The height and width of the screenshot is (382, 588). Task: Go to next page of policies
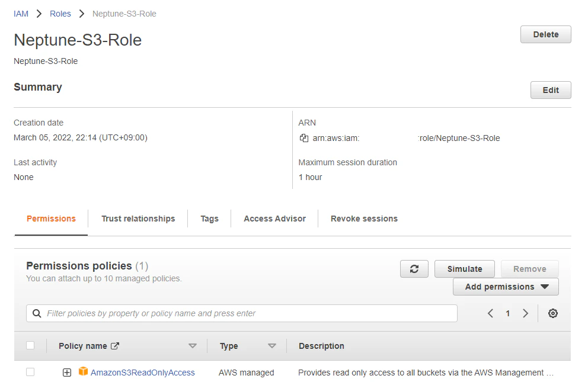coord(525,313)
